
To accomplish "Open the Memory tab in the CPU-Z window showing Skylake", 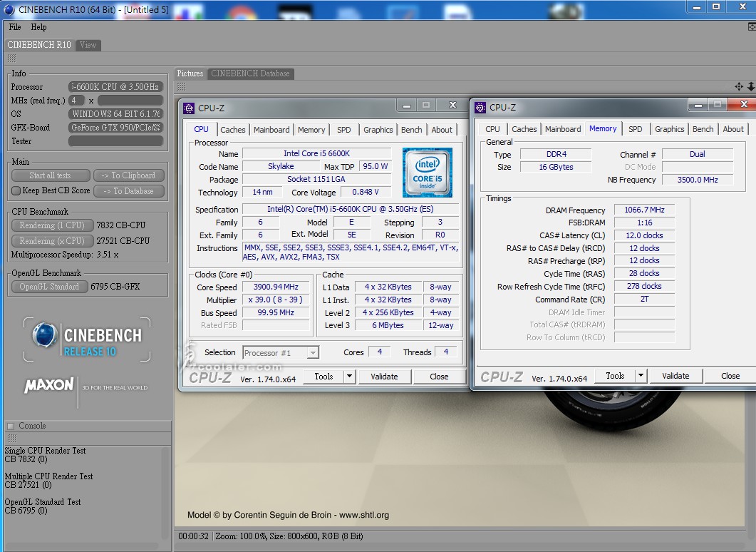I will point(311,129).
